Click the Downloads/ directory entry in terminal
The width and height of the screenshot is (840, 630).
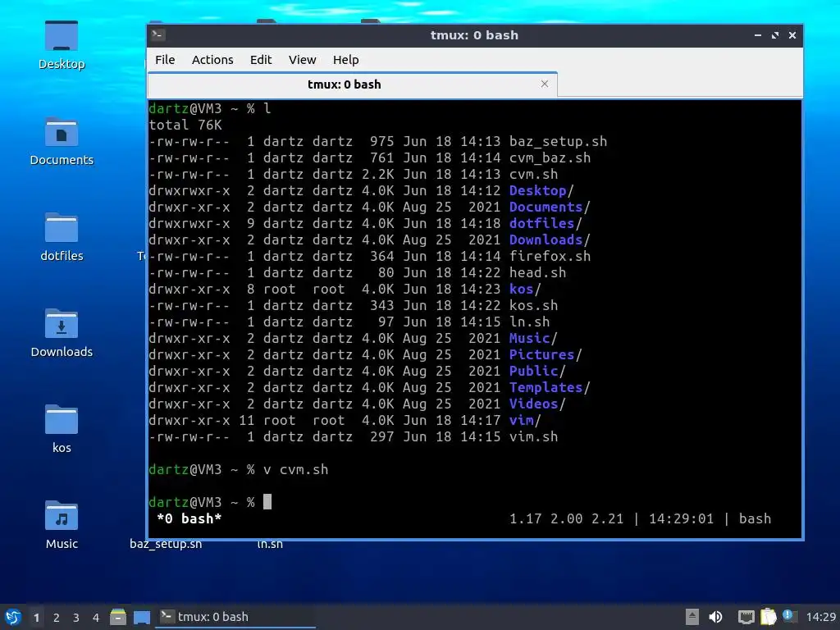click(x=550, y=240)
